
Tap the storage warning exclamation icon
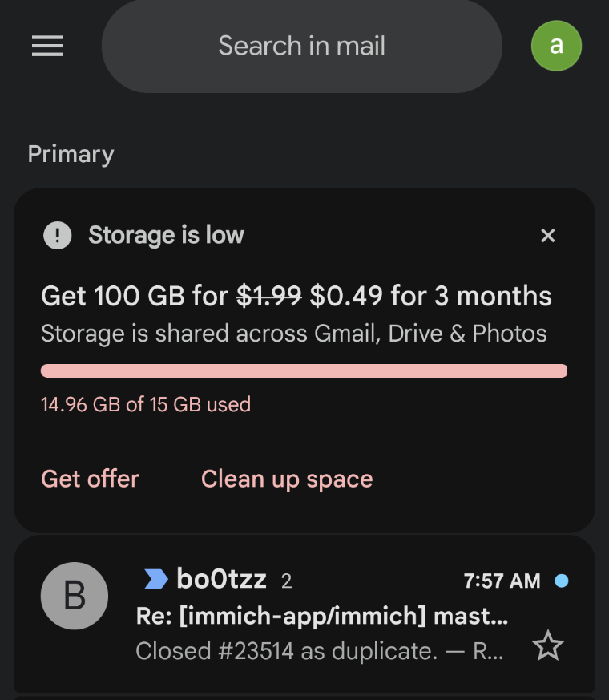57,236
